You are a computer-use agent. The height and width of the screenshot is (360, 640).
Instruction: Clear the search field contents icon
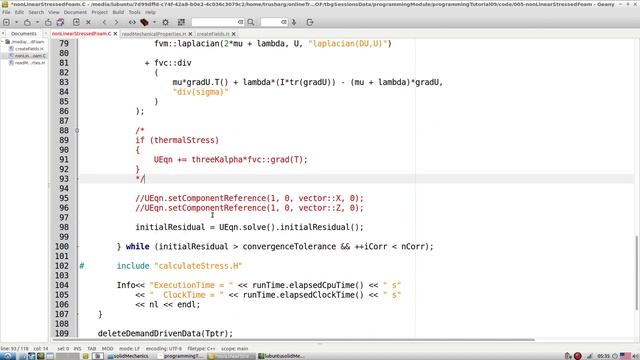240,22
